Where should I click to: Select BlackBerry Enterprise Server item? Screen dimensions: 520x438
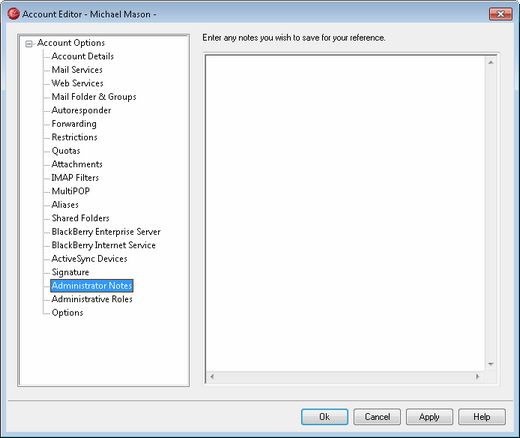pos(106,232)
